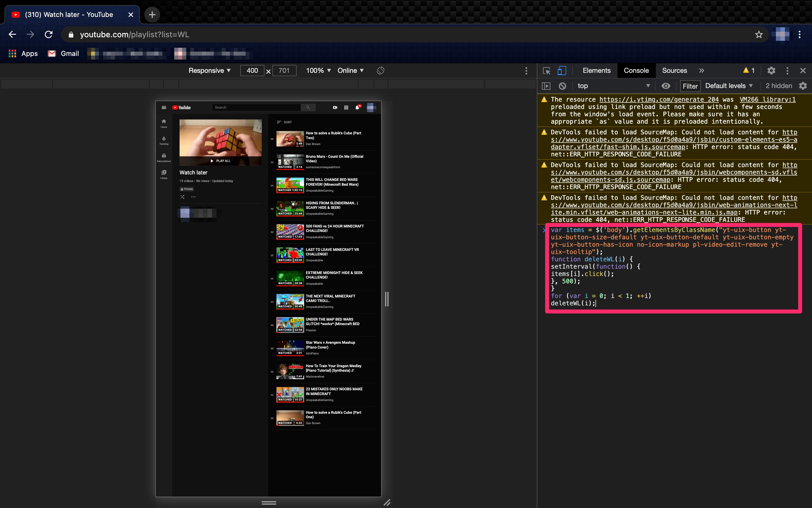Open the Apps bookmark shortcut
Screen dimensions: 812x508
click(23, 53)
